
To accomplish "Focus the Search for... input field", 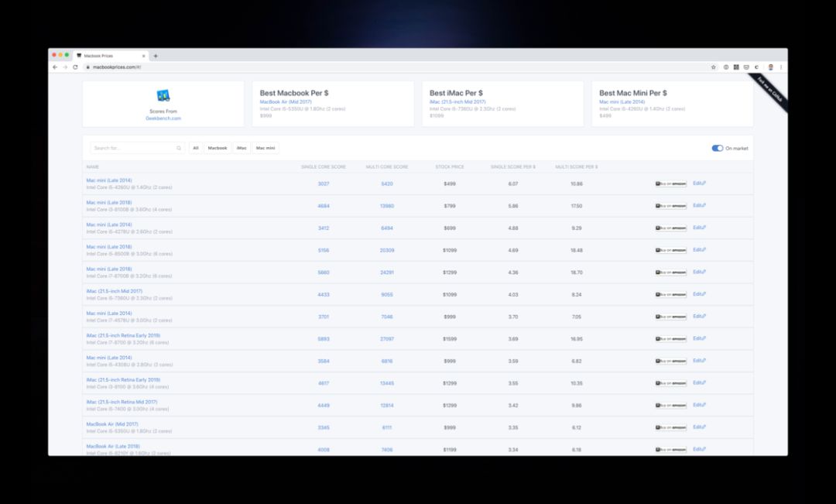I will 137,149.
